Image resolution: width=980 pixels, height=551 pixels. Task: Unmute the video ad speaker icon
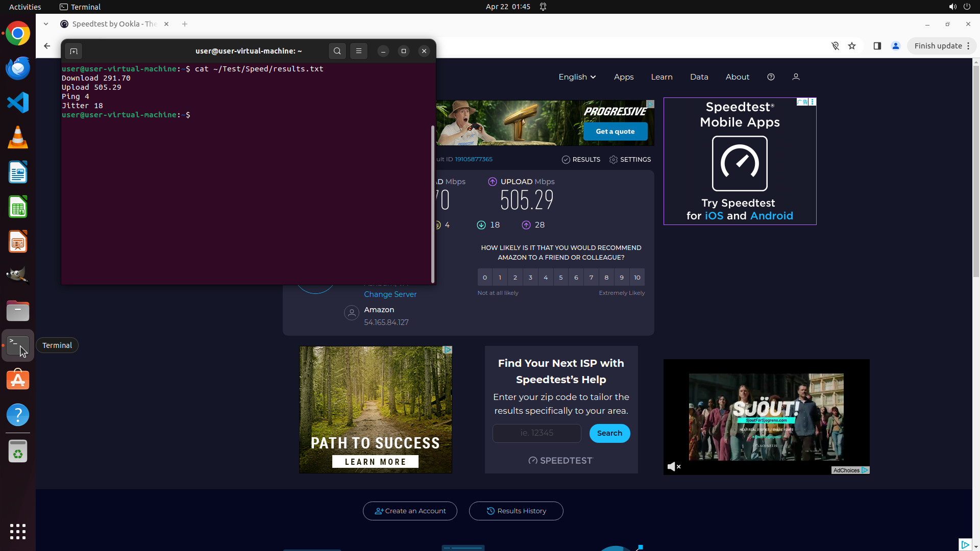pyautogui.click(x=674, y=466)
